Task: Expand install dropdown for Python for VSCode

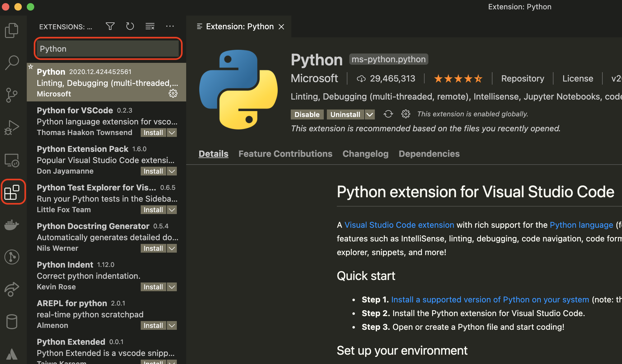Action: [172, 133]
